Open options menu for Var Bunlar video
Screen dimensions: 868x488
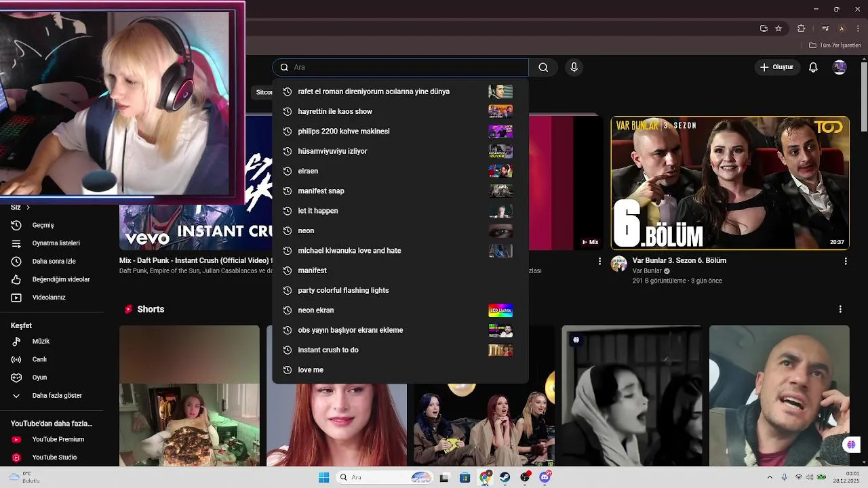[845, 261]
